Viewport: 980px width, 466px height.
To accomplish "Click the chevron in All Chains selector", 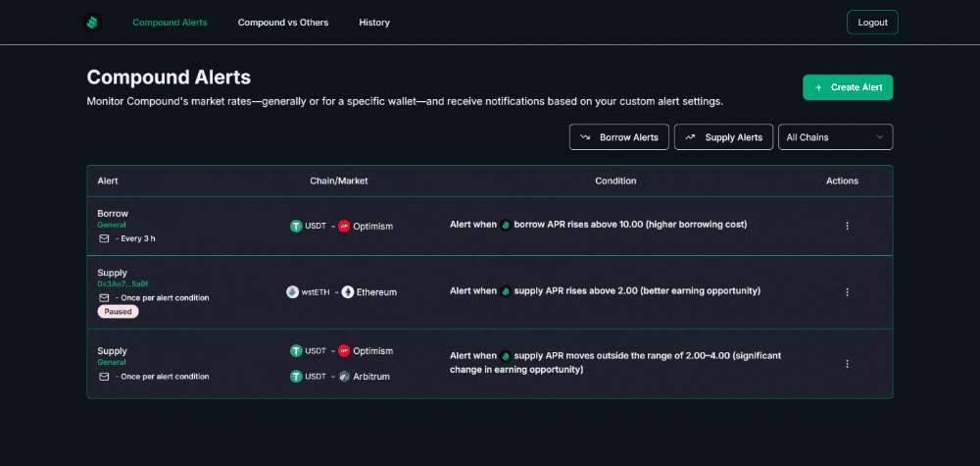I will (x=880, y=137).
